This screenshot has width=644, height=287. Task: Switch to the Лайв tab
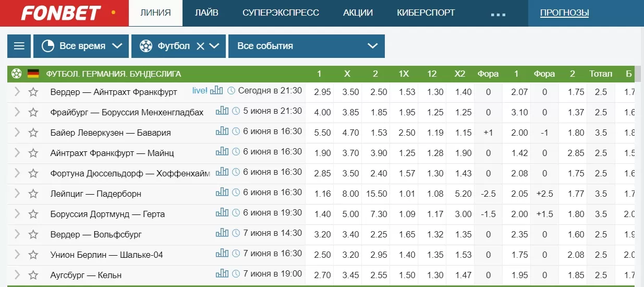(x=206, y=13)
